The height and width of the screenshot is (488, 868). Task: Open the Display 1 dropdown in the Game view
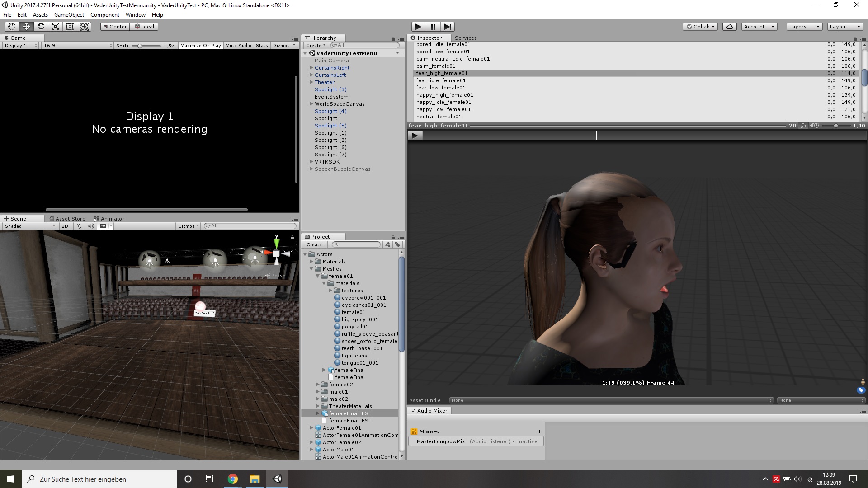click(20, 46)
